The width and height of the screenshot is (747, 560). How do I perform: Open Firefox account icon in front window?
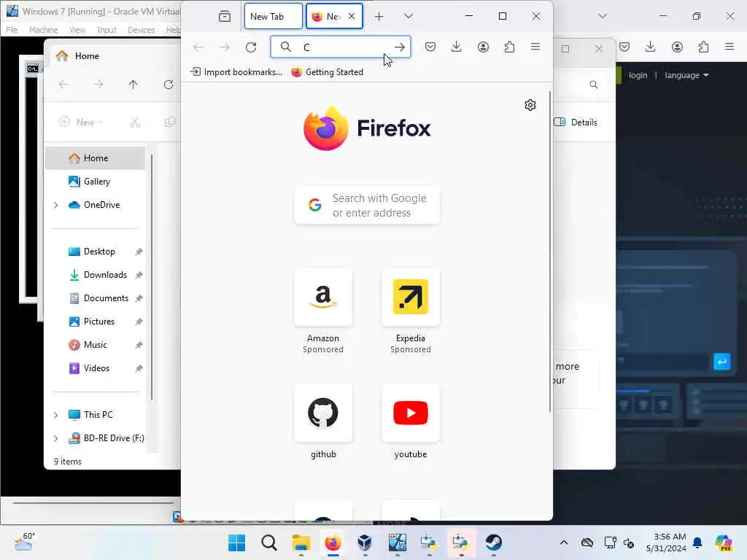click(483, 47)
